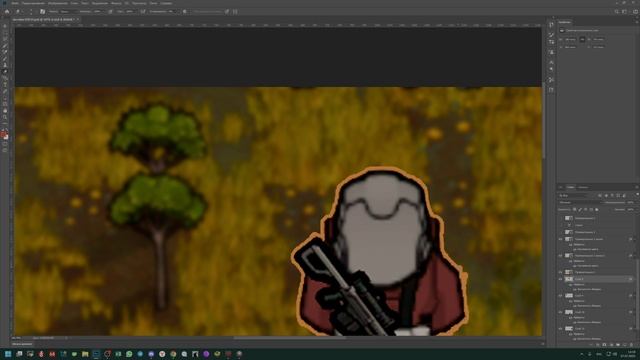640x360 pixels.
Task: Create new adjustment layer icon
Action: coord(611,344)
